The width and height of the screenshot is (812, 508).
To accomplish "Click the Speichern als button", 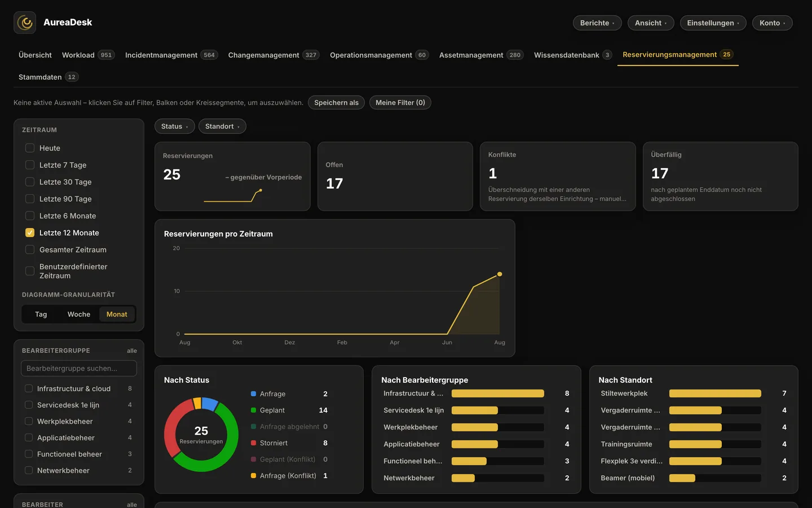I will (336, 103).
